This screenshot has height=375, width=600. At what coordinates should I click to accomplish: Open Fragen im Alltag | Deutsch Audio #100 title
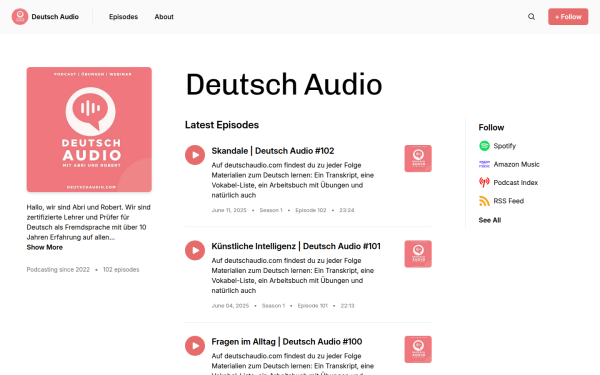[x=287, y=341]
